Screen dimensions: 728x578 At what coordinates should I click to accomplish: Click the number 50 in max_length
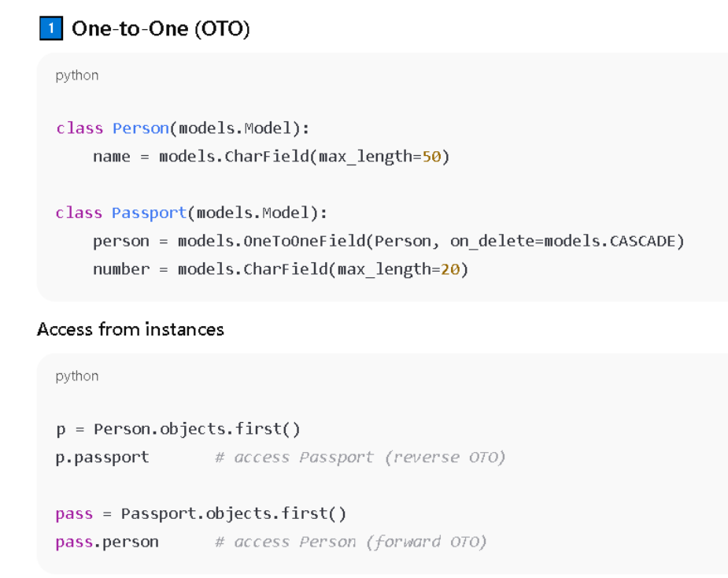click(431, 157)
